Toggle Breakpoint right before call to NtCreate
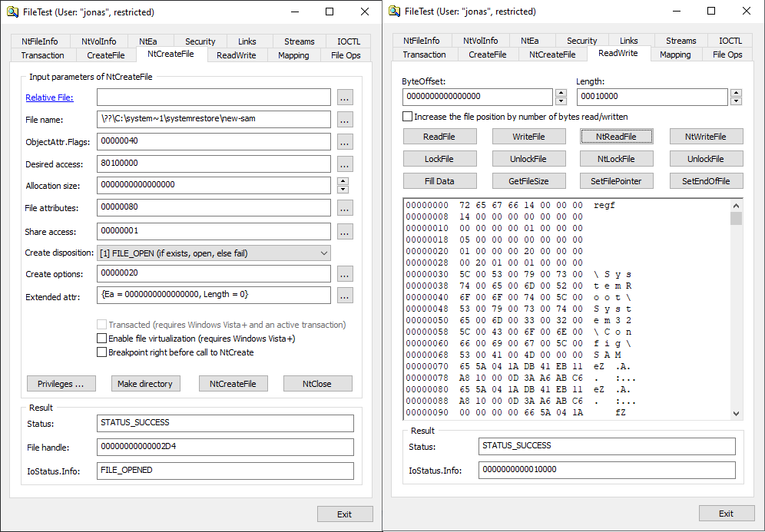 101,352
